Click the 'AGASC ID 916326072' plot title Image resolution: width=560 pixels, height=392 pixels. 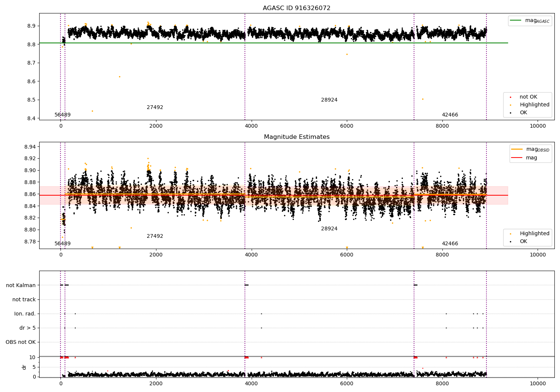click(x=296, y=8)
